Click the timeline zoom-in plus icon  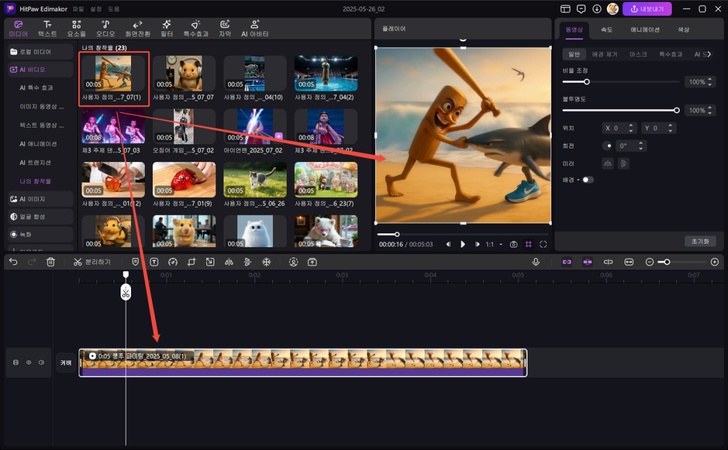[x=715, y=262]
